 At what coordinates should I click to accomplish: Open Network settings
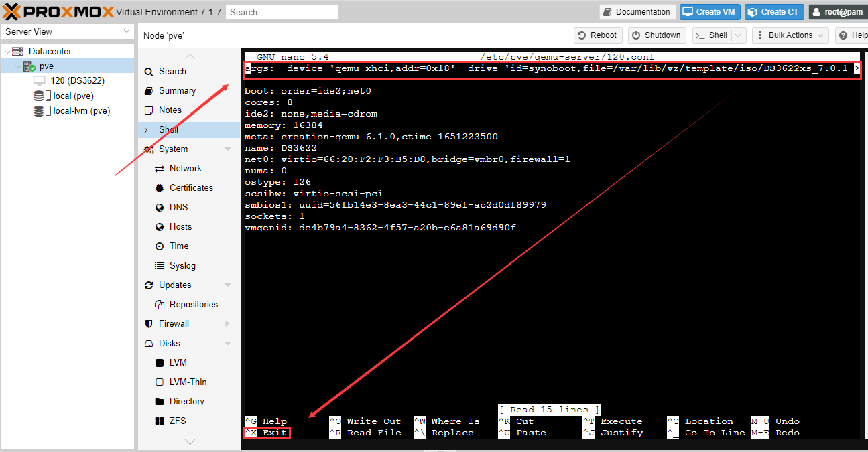[186, 168]
